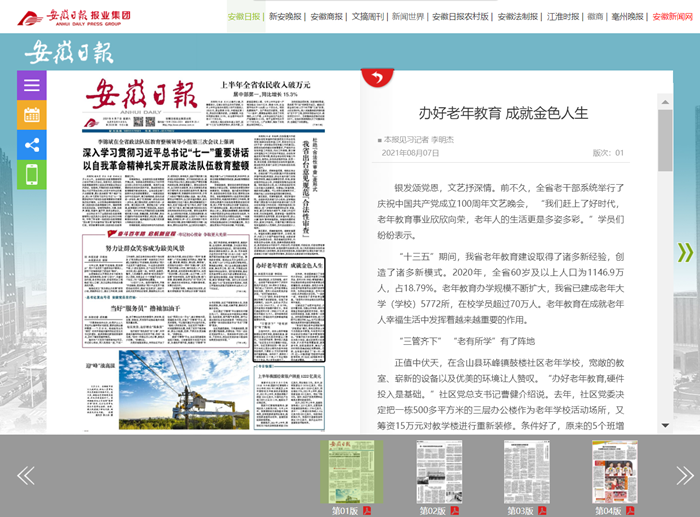Click 第01版 label under thumbnail
Image resolution: width=700 pixels, height=517 pixels.
pyautogui.click(x=345, y=510)
